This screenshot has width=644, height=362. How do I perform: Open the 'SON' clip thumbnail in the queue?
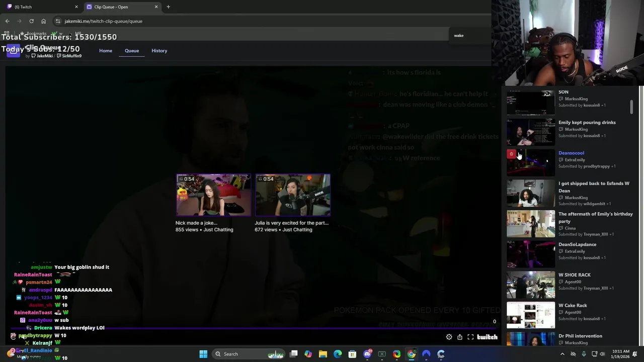tap(531, 102)
